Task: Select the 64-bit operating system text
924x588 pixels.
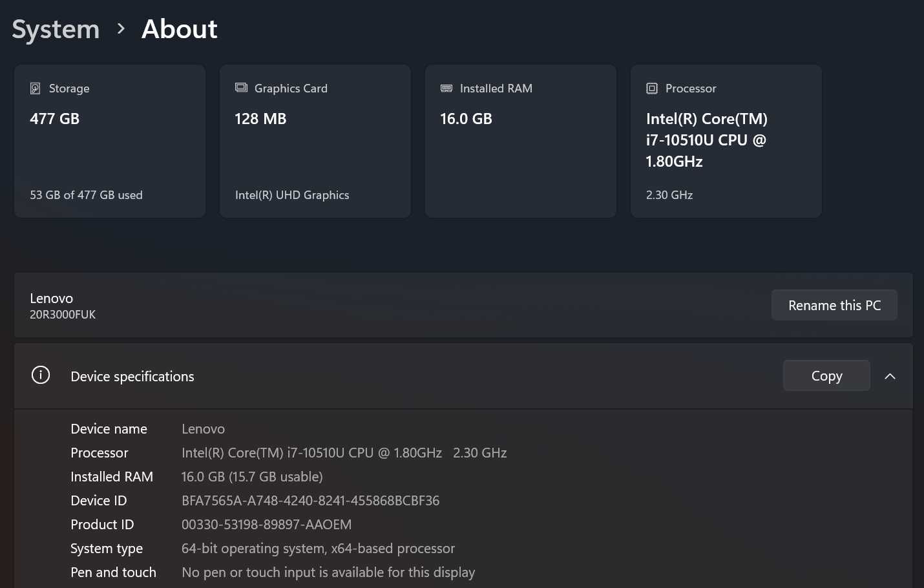Action: [319, 549]
